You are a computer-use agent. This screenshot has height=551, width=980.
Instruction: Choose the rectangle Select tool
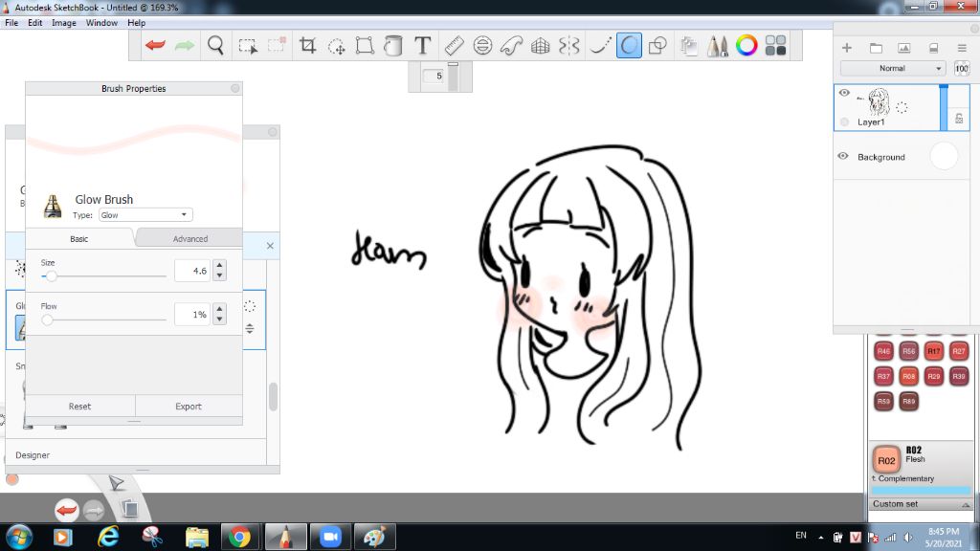click(x=248, y=46)
